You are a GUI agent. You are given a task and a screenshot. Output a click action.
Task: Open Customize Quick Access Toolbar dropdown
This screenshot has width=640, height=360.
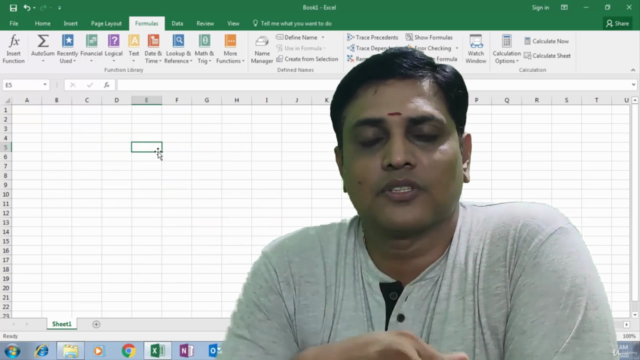60,8
